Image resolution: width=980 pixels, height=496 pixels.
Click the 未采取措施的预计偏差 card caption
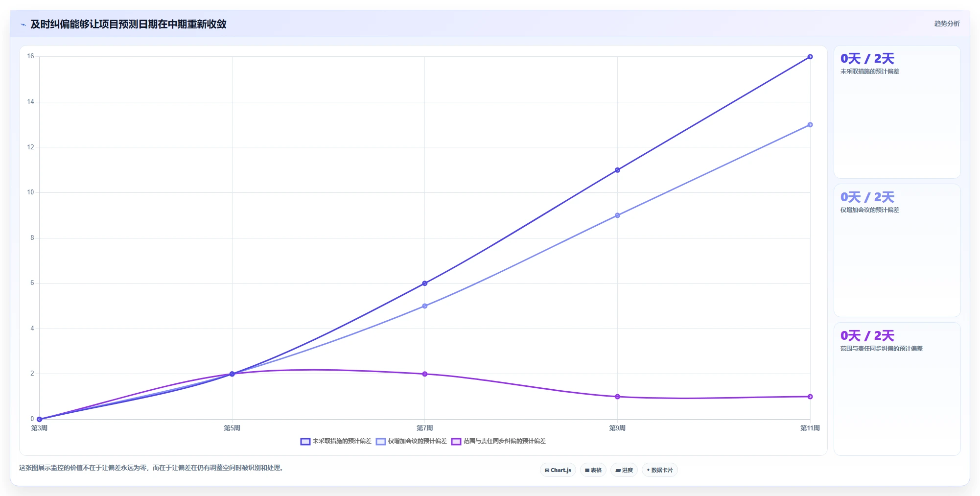[x=870, y=71]
